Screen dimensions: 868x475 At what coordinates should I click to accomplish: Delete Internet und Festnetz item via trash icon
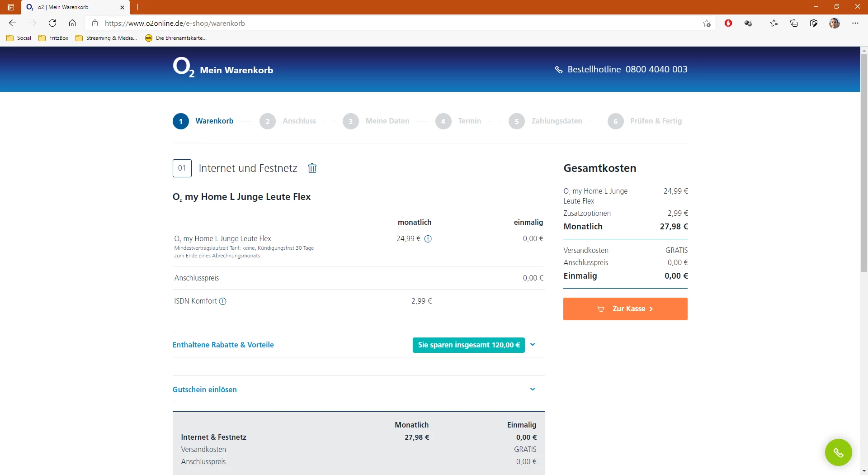point(312,168)
